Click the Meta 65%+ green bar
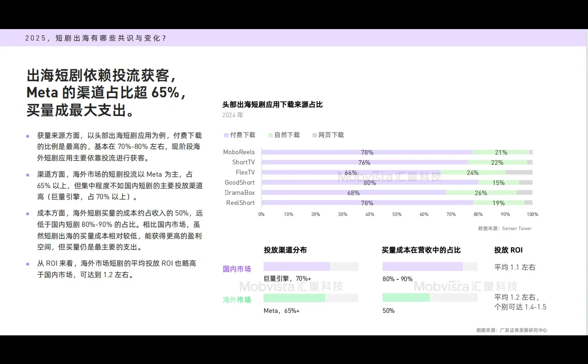 point(294,298)
